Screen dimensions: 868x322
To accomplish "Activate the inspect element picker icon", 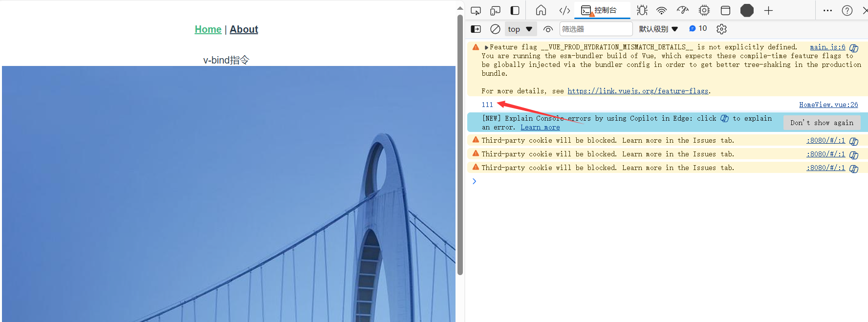I will pyautogui.click(x=476, y=10).
